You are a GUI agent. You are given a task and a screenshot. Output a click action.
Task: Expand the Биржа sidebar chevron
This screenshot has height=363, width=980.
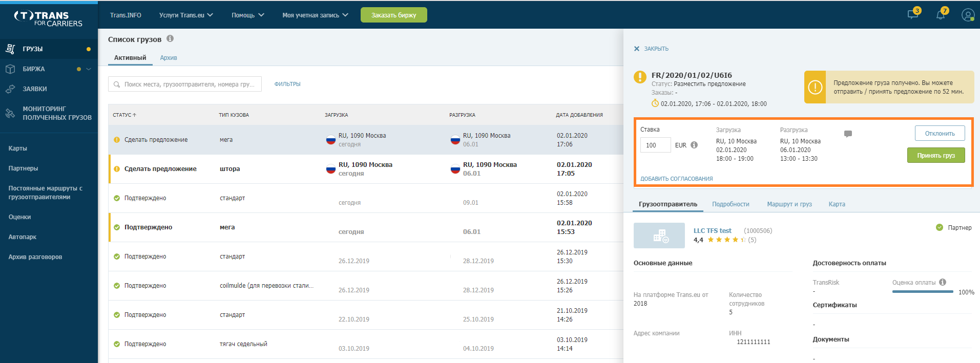pyautogui.click(x=89, y=69)
